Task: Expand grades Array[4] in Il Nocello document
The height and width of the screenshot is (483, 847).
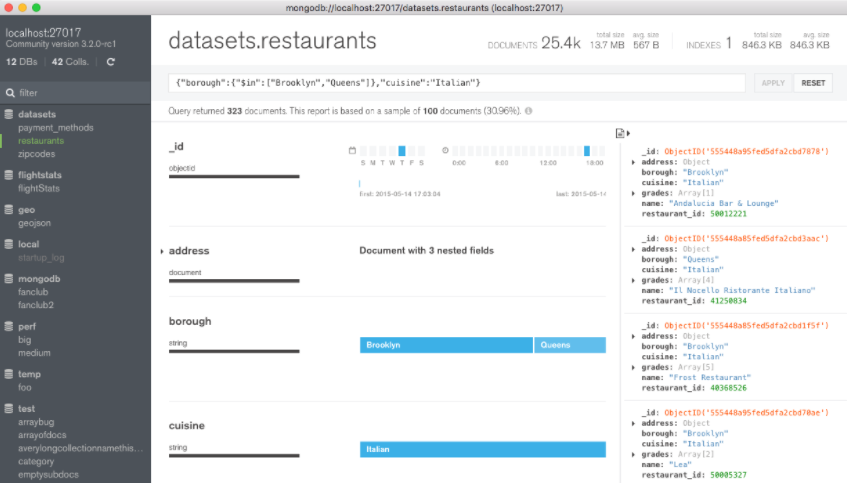Action: tap(633, 280)
